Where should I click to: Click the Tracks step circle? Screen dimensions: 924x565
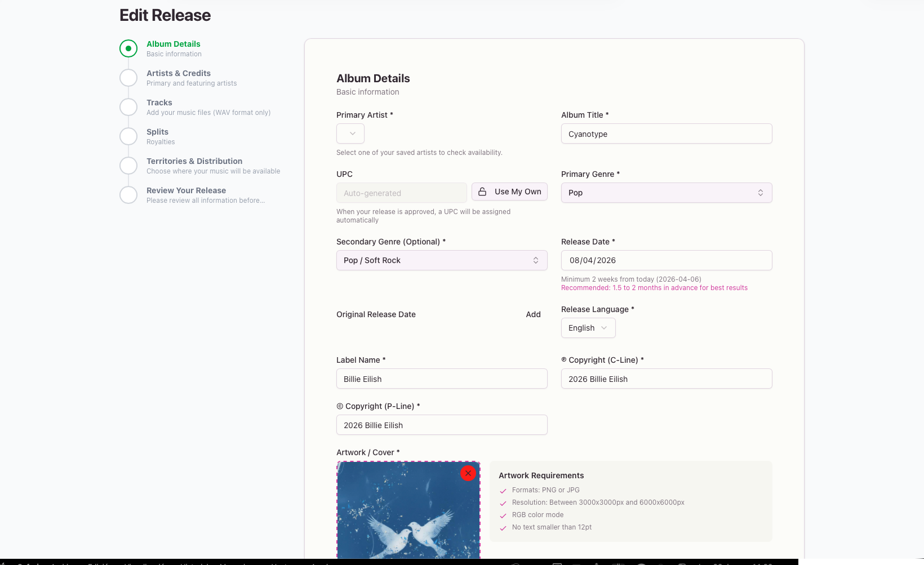point(128,107)
